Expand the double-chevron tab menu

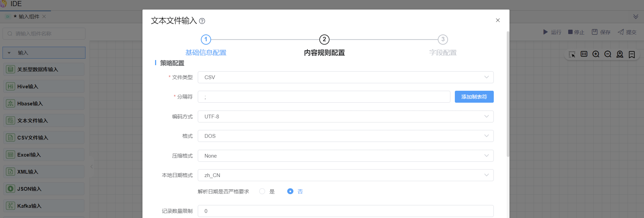(636, 17)
